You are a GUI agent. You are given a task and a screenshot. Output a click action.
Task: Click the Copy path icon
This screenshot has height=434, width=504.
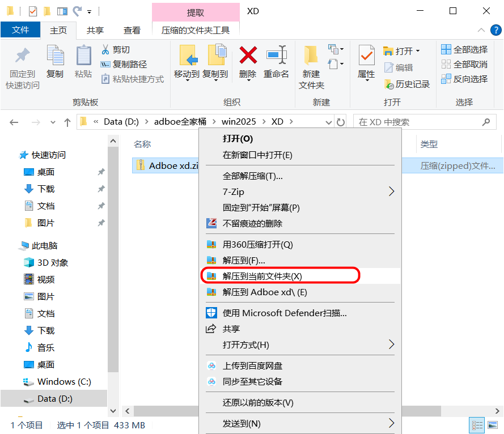point(105,64)
